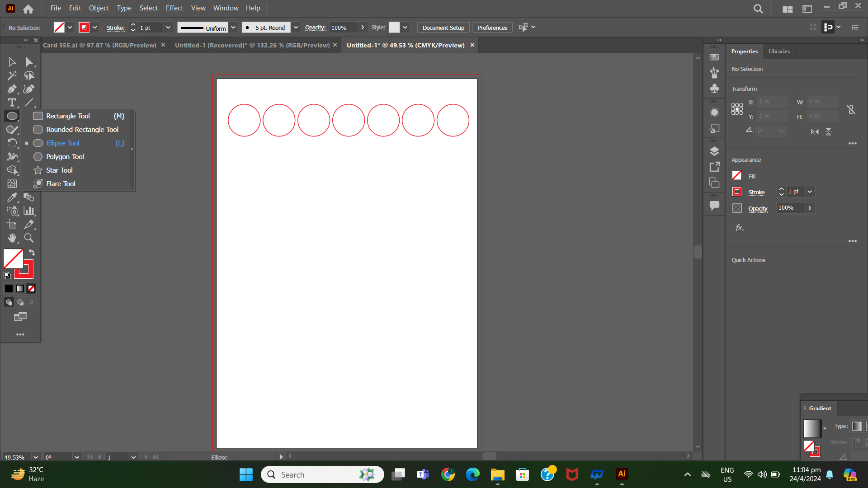This screenshot has height=488, width=868.
Task: Select the Pen tool
Action: 12,89
